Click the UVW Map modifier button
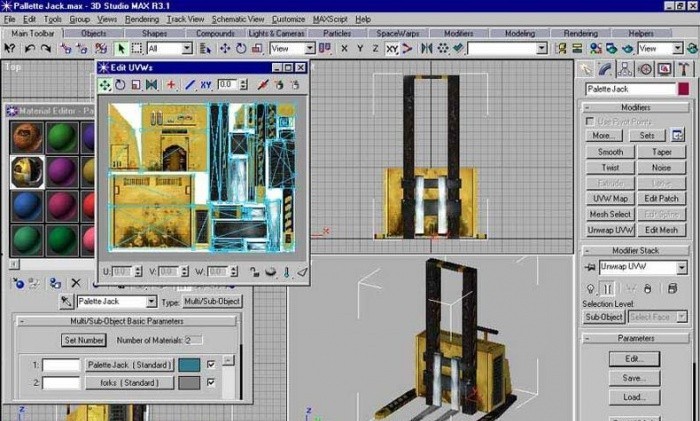Viewport: 700px width, 421px height. click(610, 199)
